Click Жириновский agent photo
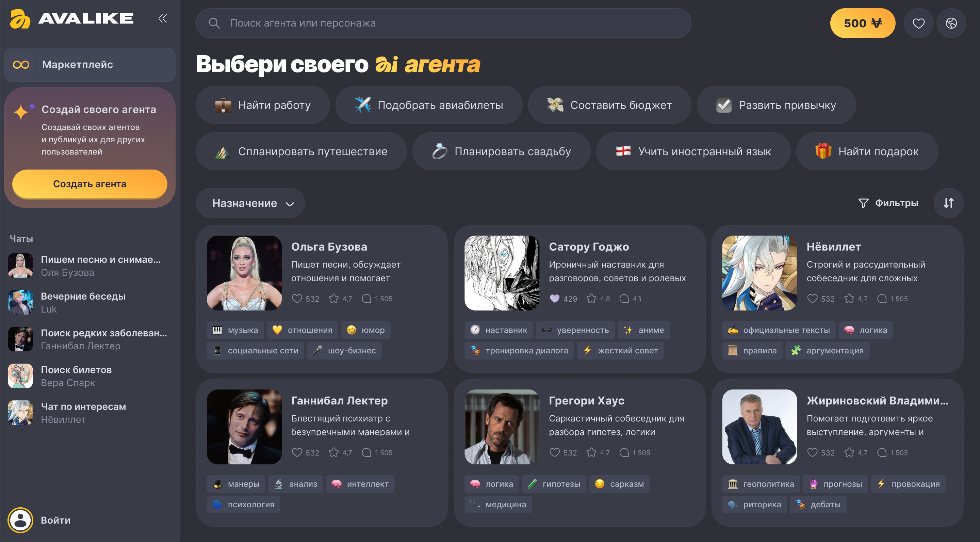Viewport: 980px width, 542px height. coord(760,427)
